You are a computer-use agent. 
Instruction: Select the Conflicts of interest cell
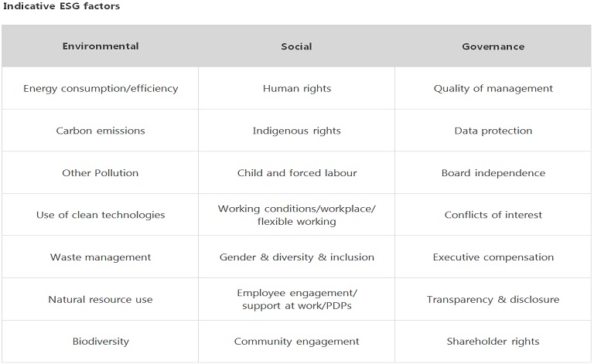(493, 215)
